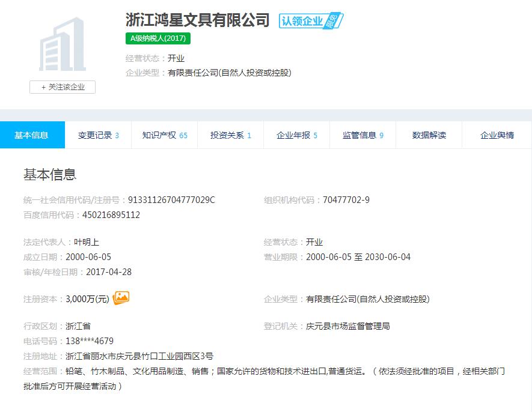
Task: Open the 监管信息 tab
Action: click(362, 135)
